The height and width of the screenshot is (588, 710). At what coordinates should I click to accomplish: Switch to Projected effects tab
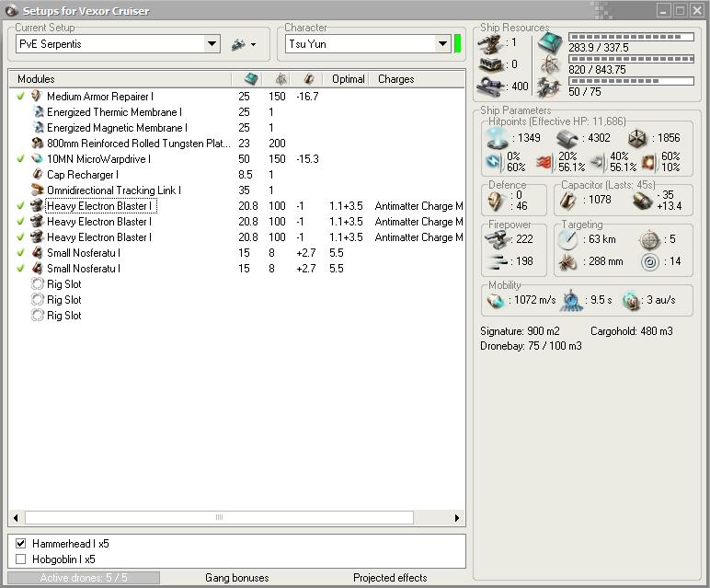click(390, 578)
